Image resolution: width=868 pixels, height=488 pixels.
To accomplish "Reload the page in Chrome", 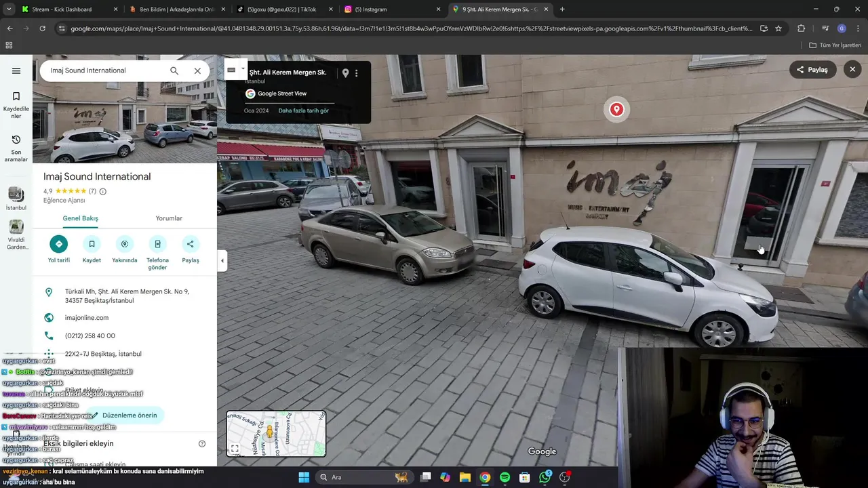I will [x=42, y=28].
